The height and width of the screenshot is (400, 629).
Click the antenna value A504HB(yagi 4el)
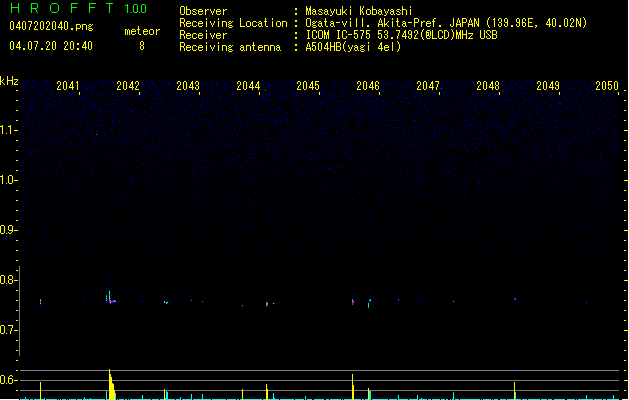(353, 47)
